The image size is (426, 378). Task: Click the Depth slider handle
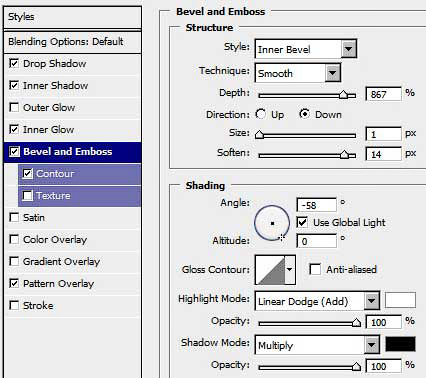tap(344, 95)
